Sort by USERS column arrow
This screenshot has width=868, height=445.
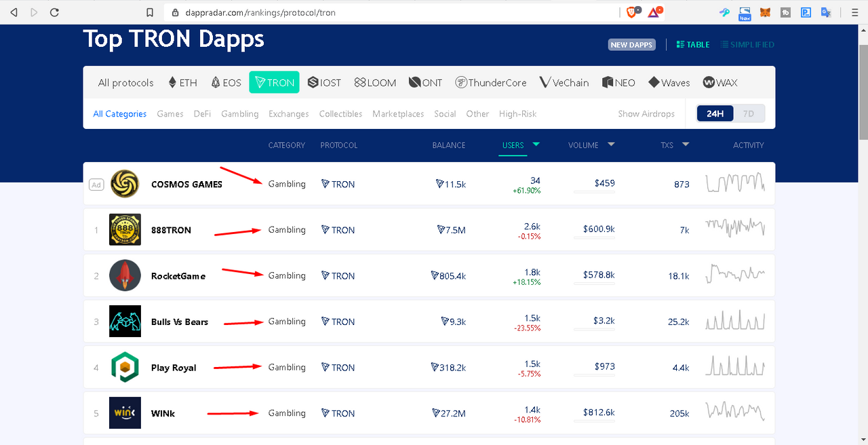536,144
